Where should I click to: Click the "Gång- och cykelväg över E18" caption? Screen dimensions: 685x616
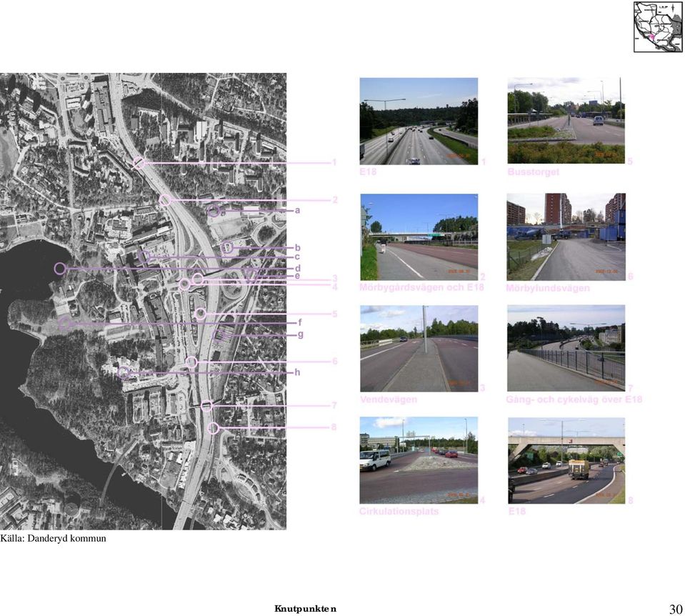tap(574, 399)
